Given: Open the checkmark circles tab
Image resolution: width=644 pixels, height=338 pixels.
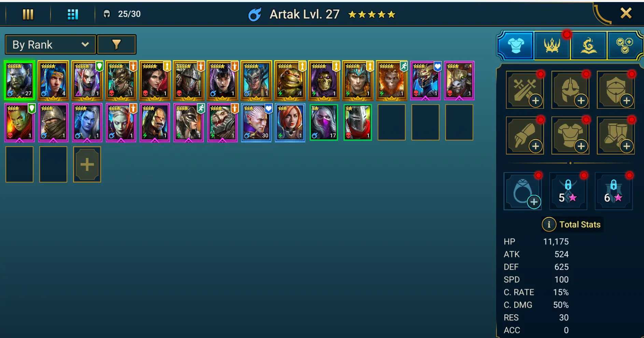Looking at the screenshot, I should coord(624,45).
